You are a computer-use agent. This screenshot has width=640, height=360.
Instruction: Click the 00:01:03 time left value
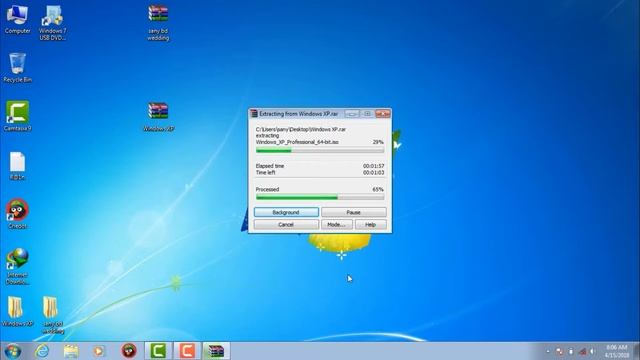point(373,173)
